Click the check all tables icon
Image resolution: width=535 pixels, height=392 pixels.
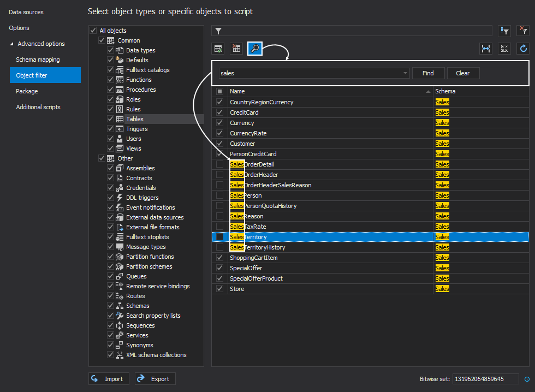click(x=218, y=49)
